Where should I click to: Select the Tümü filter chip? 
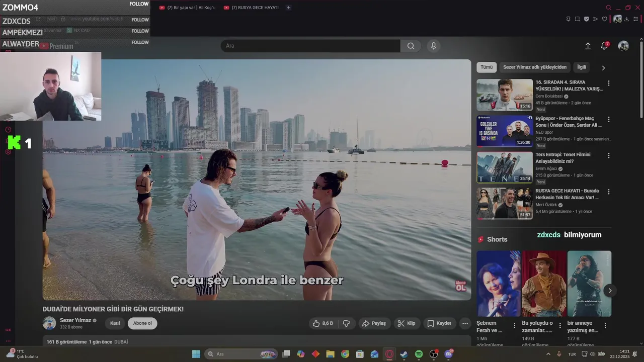point(487,67)
